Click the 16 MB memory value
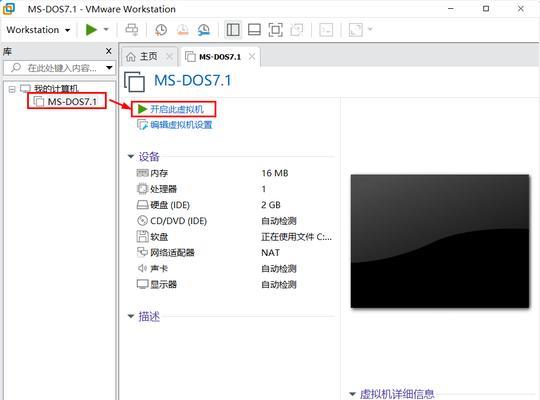Screen dimensions: 540x400 click(x=275, y=173)
